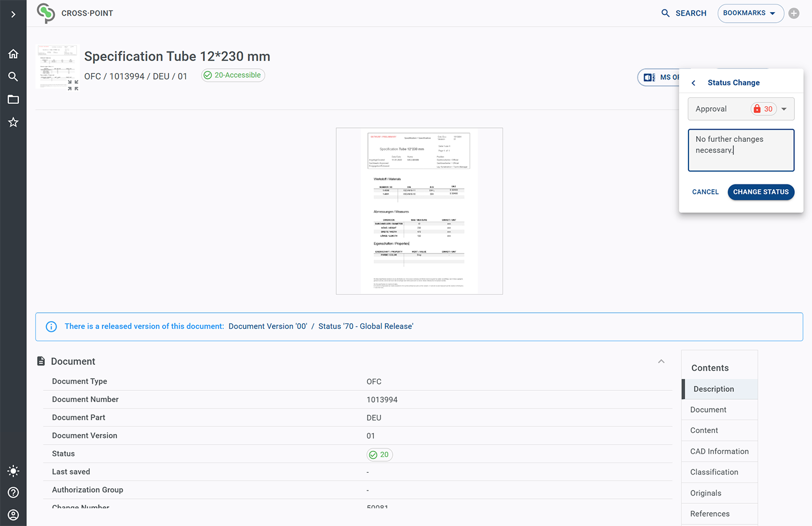Open the Document Version '00' link
Viewport: 812px width, 526px height.
[268, 327]
